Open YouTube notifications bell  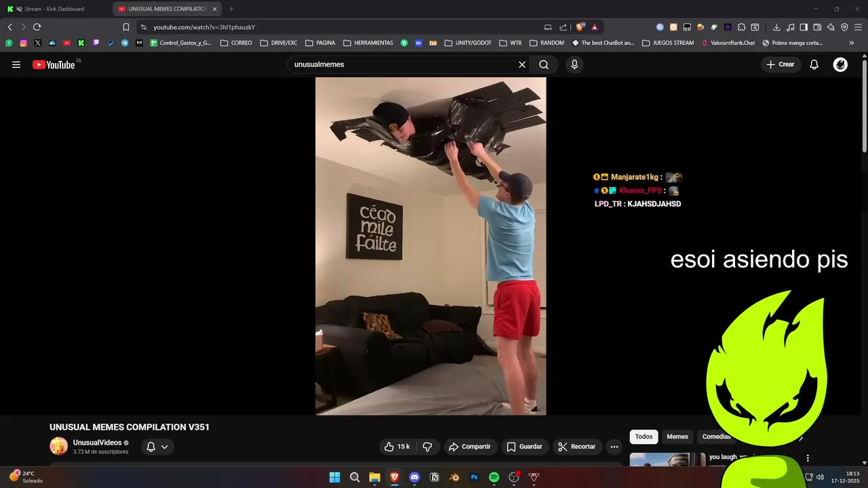[814, 64]
